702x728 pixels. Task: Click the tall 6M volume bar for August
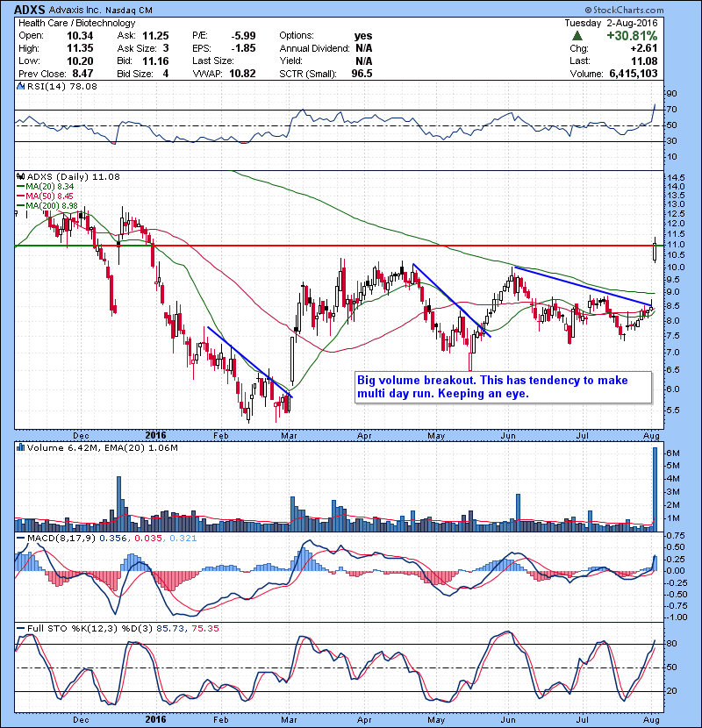[x=655, y=489]
